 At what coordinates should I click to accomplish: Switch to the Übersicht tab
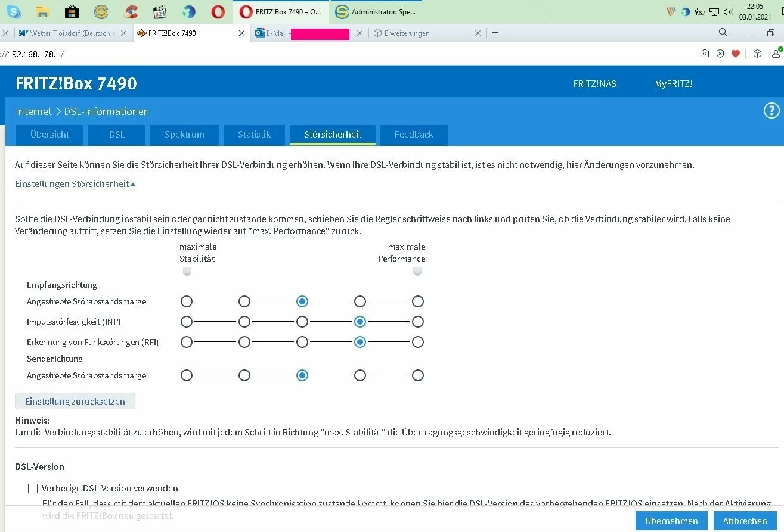pyautogui.click(x=50, y=135)
